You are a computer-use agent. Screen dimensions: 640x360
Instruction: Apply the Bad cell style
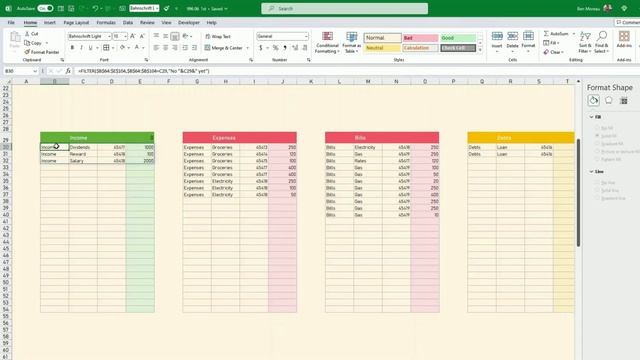(420, 38)
